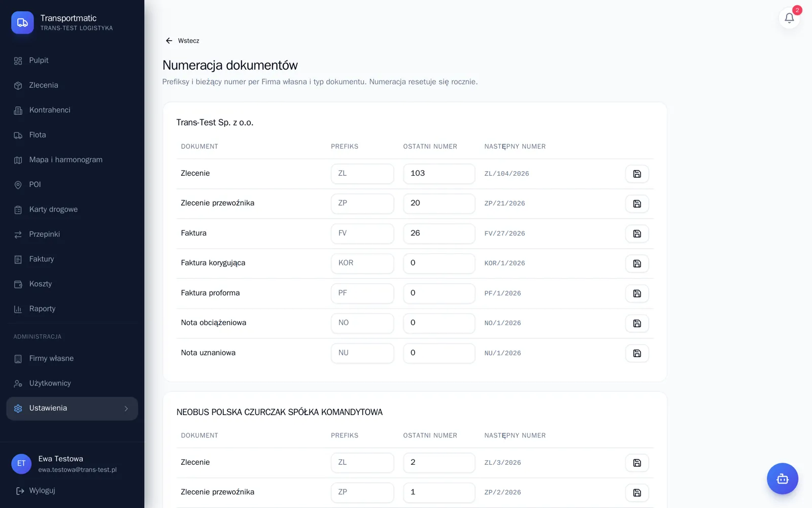Expand the Ustawienia chevron
Viewport: 812px width, 508px height.
coord(126,408)
